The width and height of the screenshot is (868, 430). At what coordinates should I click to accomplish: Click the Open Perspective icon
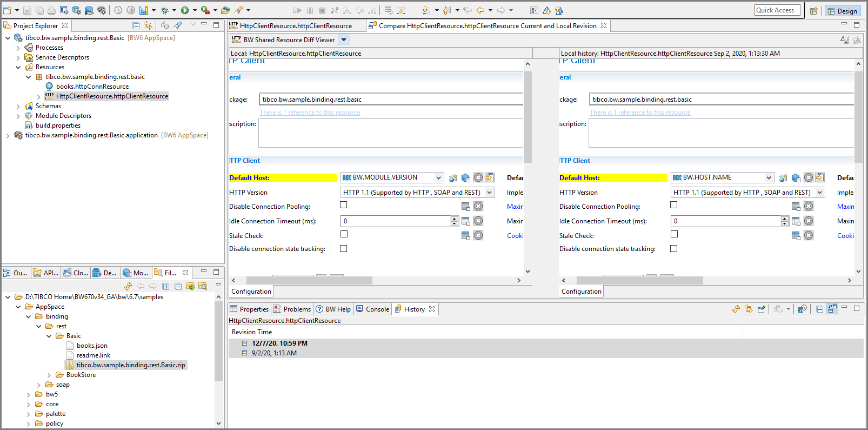click(x=813, y=11)
